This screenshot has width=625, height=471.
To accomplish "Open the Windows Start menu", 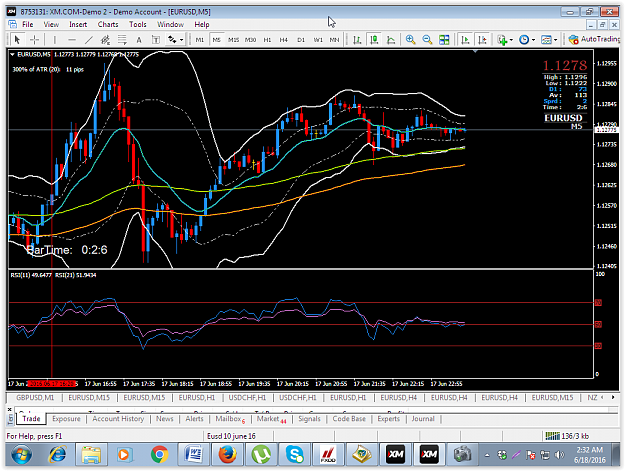I will pyautogui.click(x=22, y=455).
